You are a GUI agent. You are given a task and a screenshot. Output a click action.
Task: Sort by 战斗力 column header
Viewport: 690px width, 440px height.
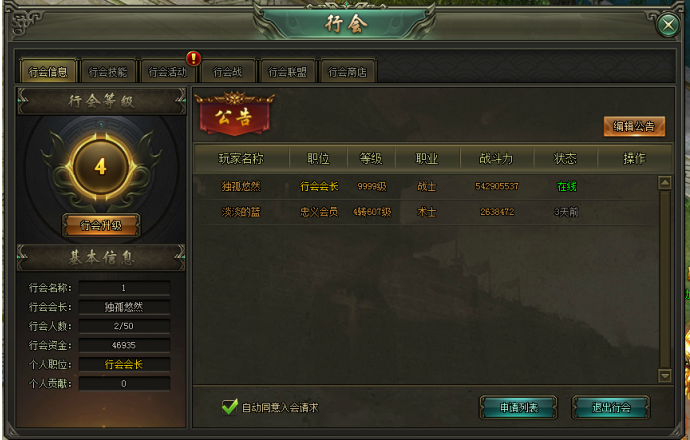(496, 158)
